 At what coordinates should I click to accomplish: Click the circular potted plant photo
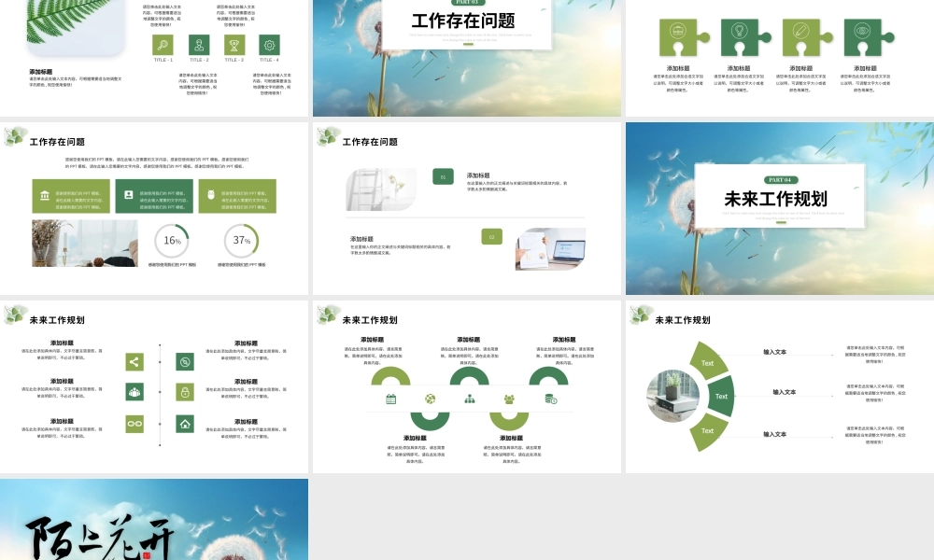point(673,395)
